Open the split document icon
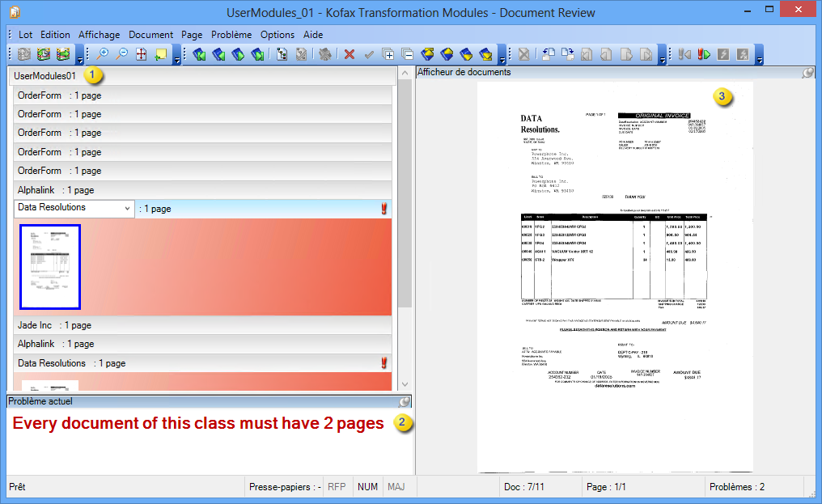Viewport: 822px width, 504px height. (388, 54)
